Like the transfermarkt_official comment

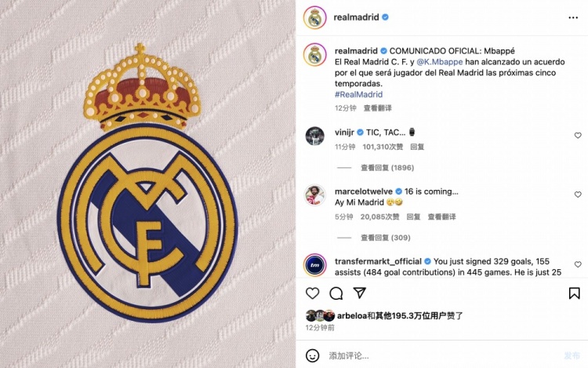(578, 264)
